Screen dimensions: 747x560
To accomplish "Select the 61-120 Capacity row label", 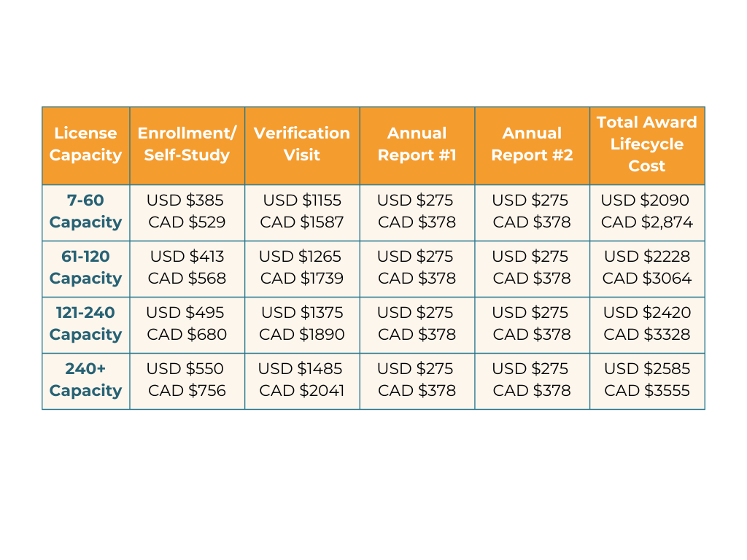I will [x=85, y=268].
